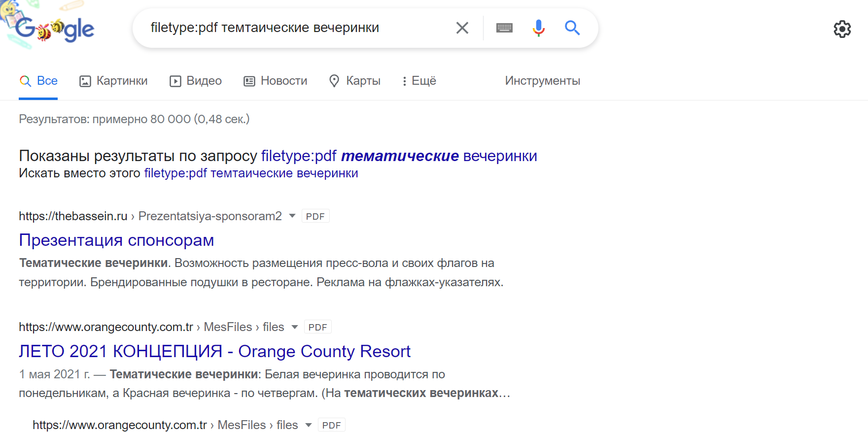Click the blue search magnifier button
This screenshot has height=432, width=868.
pyautogui.click(x=572, y=28)
